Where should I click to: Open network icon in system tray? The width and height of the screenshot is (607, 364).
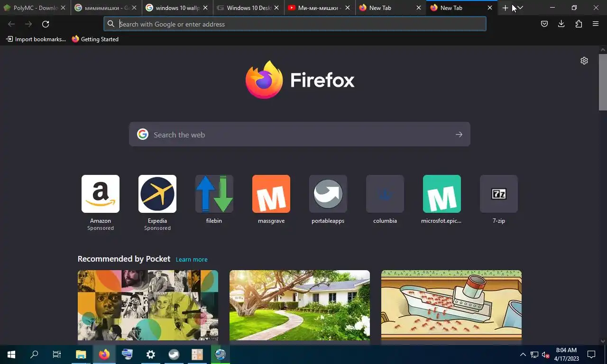534,355
